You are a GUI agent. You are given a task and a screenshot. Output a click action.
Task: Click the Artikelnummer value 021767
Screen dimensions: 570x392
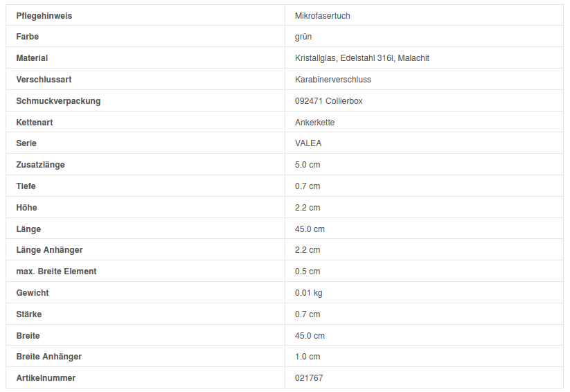[x=309, y=378]
